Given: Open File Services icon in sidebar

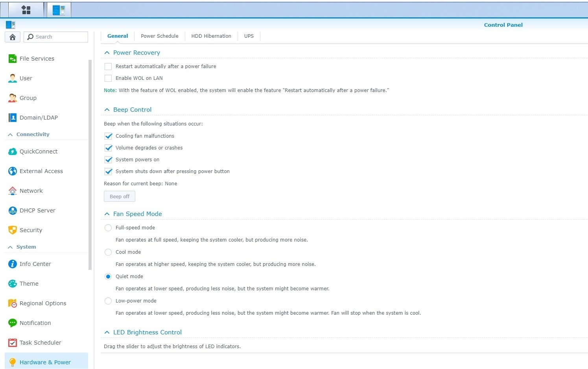Looking at the screenshot, I should pos(13,59).
